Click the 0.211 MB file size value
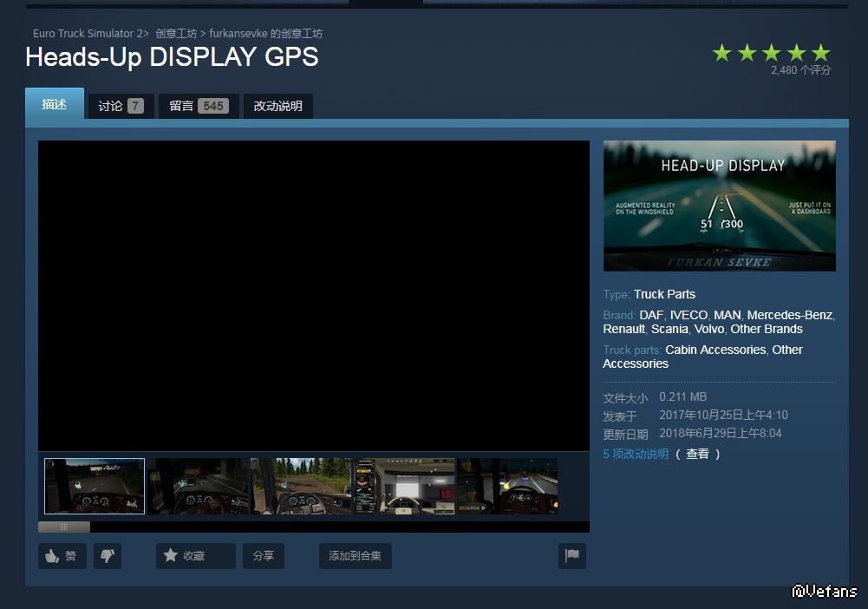Screen dimensions: 868x609 pyautogui.click(x=683, y=397)
